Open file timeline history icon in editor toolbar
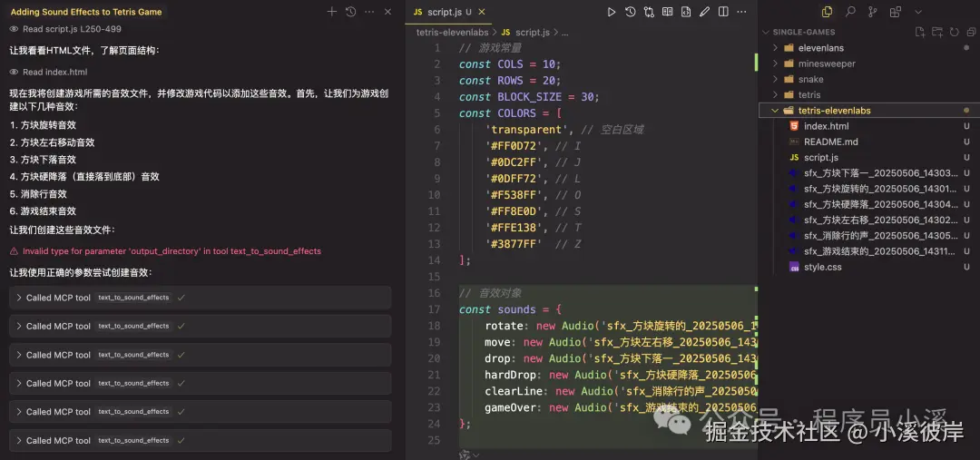This screenshot has height=460, width=980. click(x=630, y=12)
